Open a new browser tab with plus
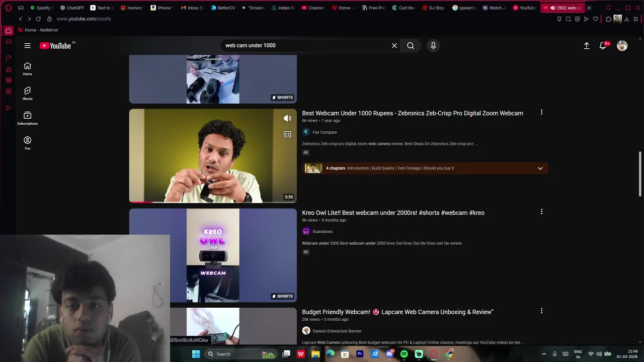The width and height of the screenshot is (644, 362). (589, 8)
